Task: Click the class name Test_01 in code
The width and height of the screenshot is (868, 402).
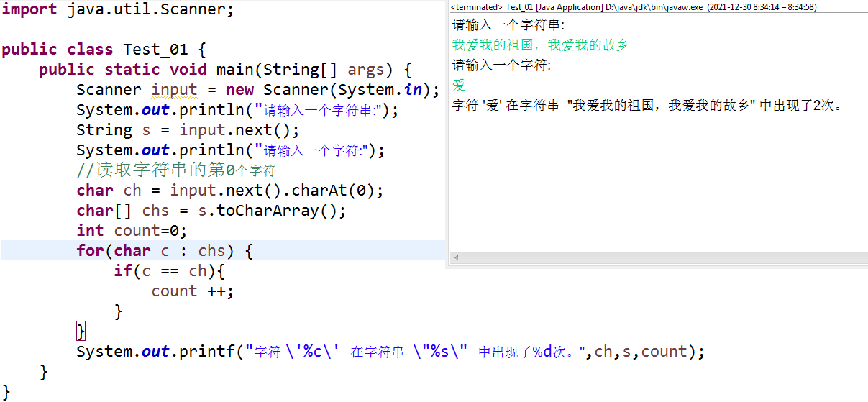Action: click(x=155, y=50)
